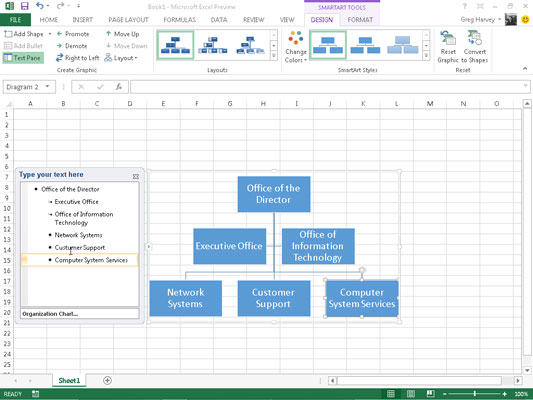Switch to the PAGE LAYOUT tab

tap(128, 20)
